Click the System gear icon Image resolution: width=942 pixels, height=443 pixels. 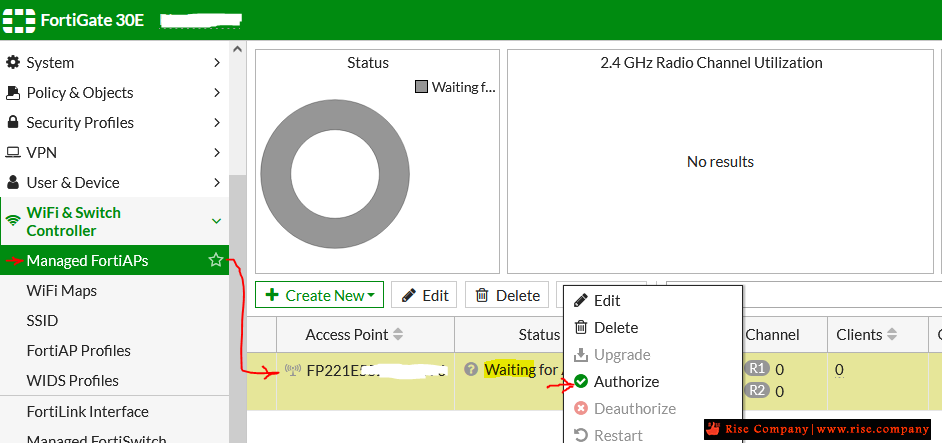pyautogui.click(x=13, y=63)
